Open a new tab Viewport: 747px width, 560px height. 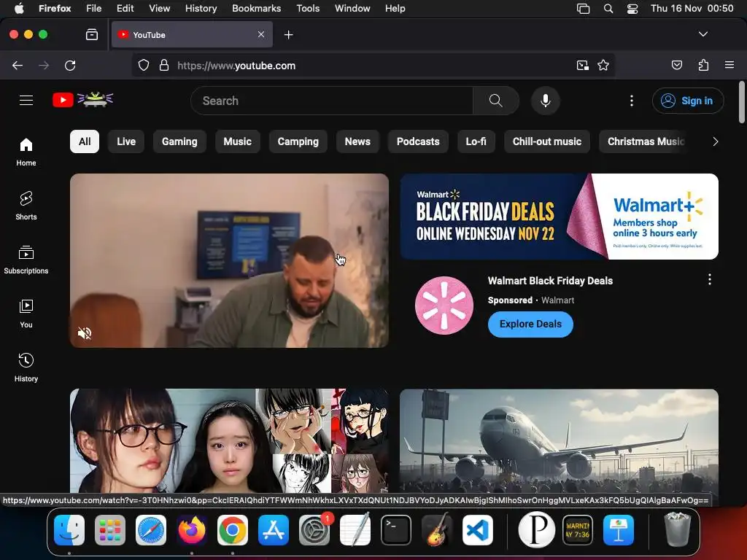288,35
